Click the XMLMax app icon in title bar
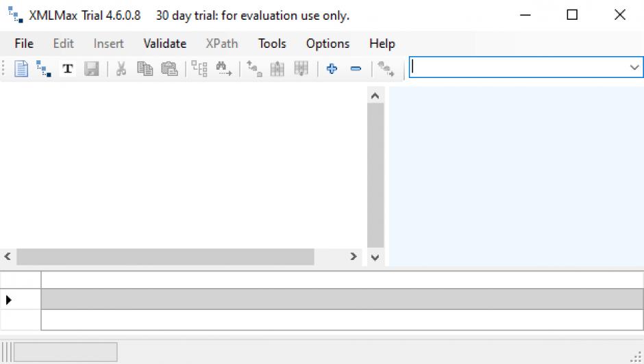The image size is (644, 364). click(16, 15)
